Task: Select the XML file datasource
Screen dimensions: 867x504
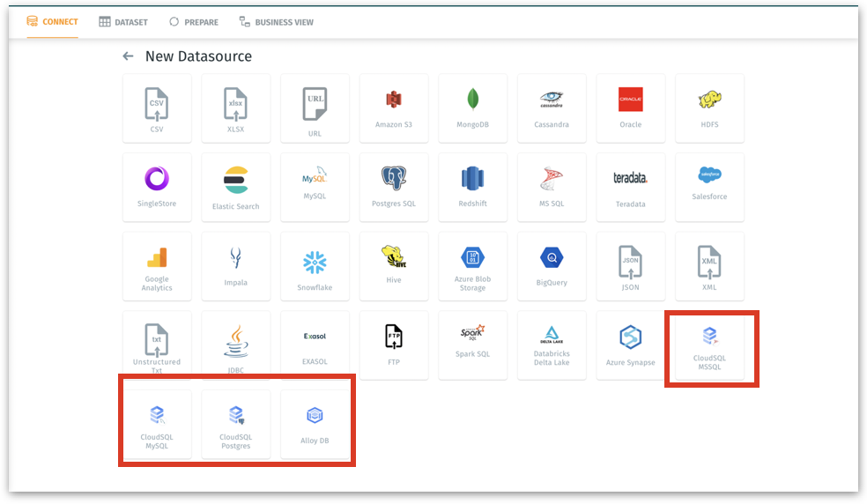Action: [710, 267]
